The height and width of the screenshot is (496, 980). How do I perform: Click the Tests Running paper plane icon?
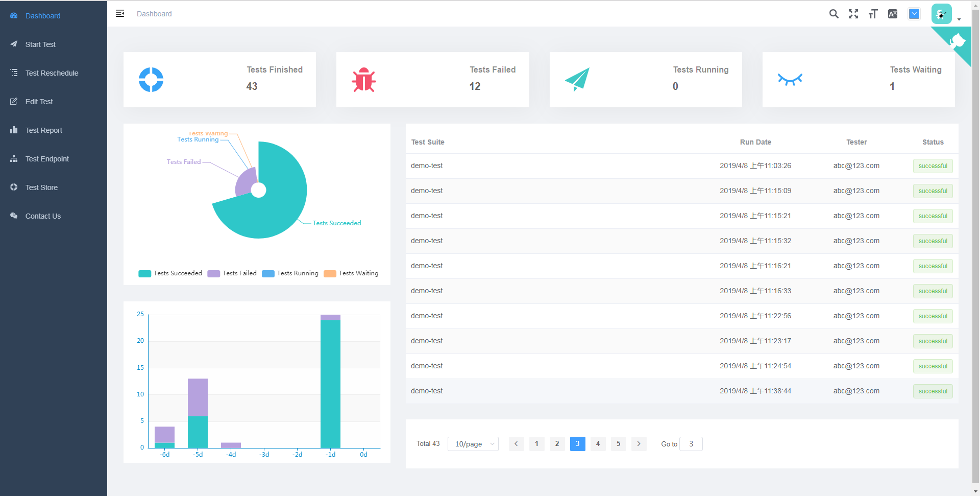pyautogui.click(x=577, y=80)
